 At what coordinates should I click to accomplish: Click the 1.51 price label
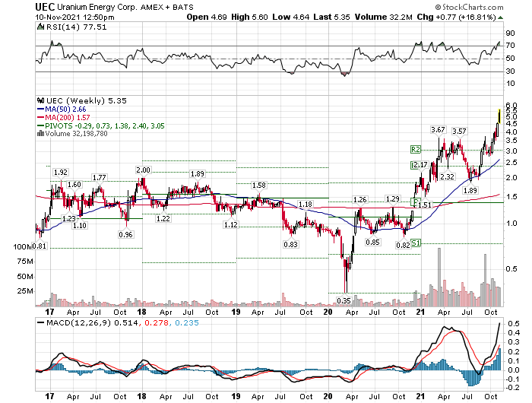(x=424, y=205)
